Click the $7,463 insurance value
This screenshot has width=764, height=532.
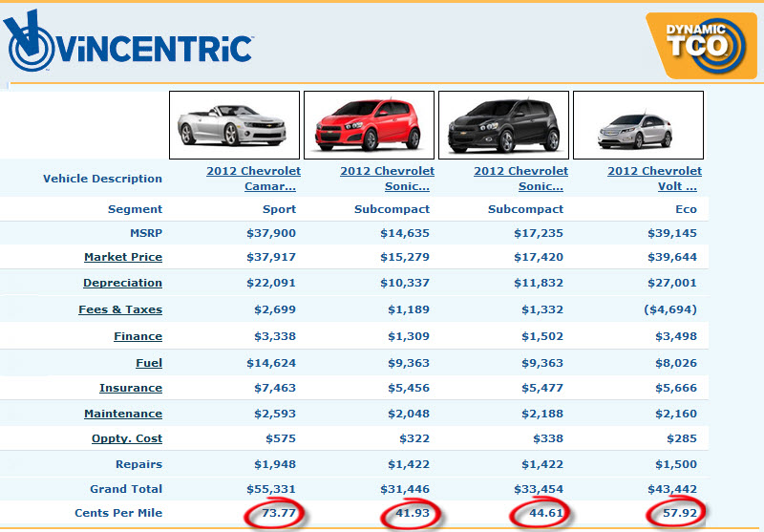point(275,388)
